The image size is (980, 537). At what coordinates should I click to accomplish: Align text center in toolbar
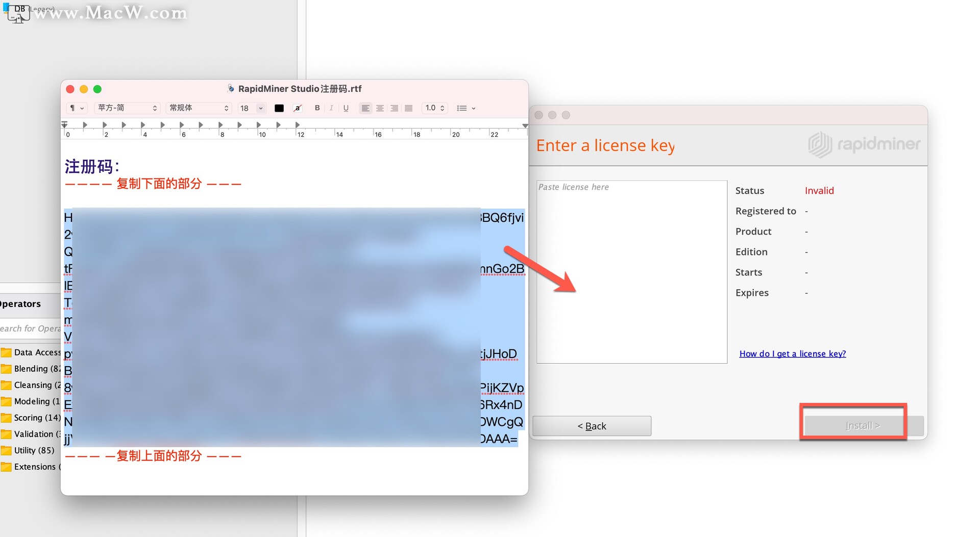point(380,108)
